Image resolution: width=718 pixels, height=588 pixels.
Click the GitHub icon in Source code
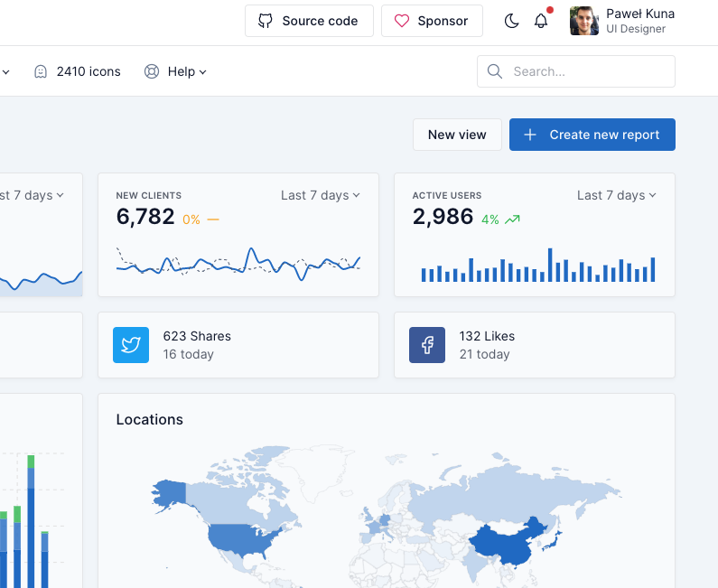coord(266,21)
